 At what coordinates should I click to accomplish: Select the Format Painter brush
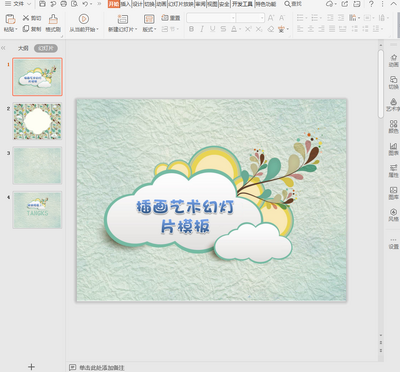coord(53,19)
